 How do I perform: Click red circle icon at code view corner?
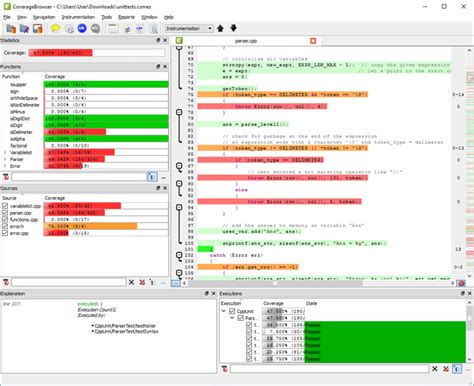tap(462, 283)
